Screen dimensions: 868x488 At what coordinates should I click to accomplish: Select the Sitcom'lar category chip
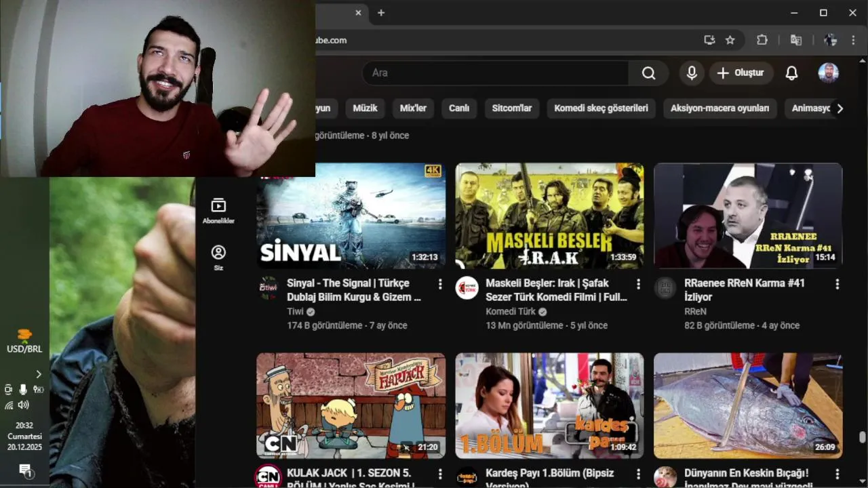coord(512,108)
